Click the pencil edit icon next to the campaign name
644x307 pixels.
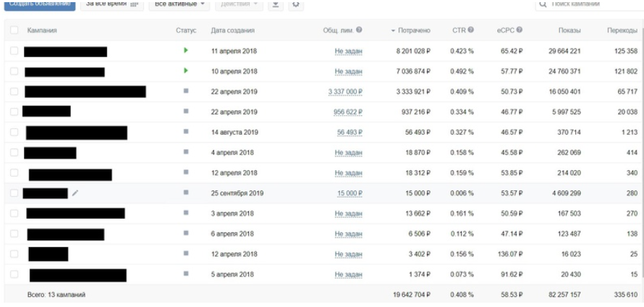click(75, 193)
